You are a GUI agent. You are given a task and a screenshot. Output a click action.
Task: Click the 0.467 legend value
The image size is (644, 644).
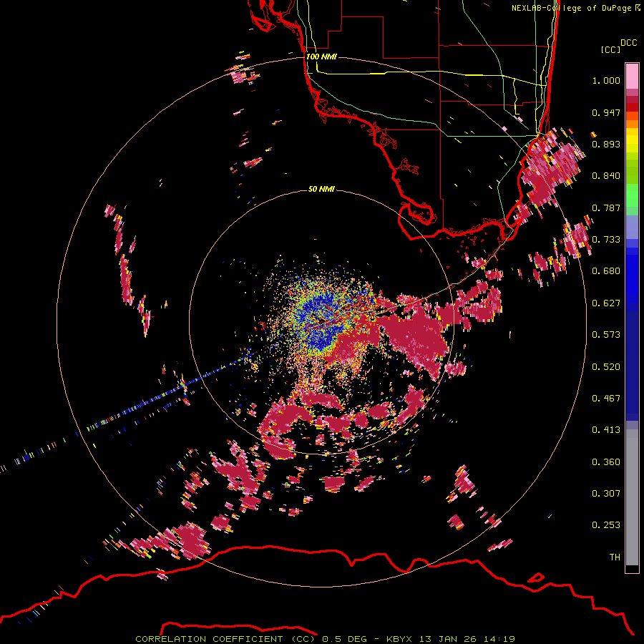pos(606,399)
